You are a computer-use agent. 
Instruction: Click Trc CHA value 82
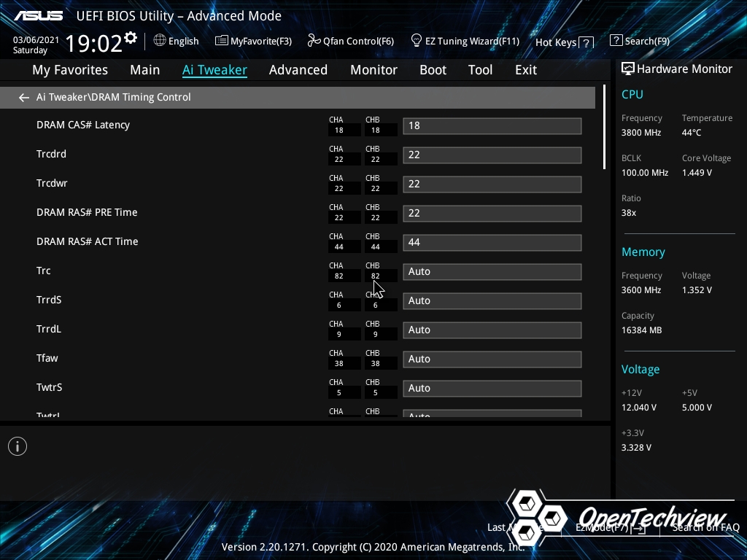pos(338,276)
